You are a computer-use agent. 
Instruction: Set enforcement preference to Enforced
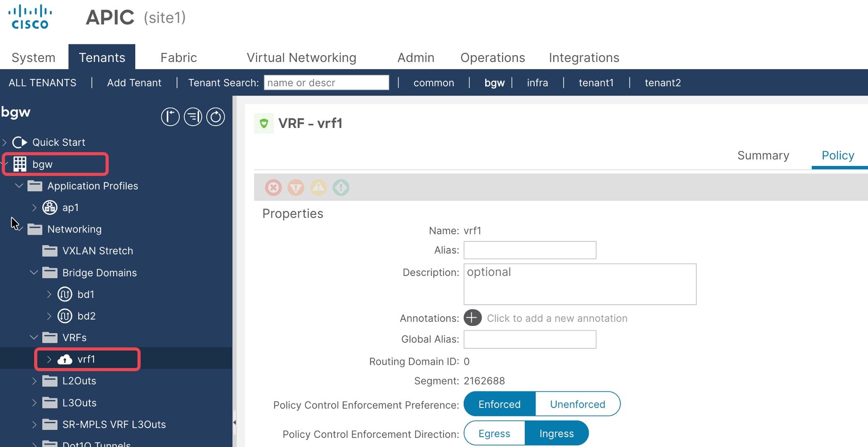[499, 404]
